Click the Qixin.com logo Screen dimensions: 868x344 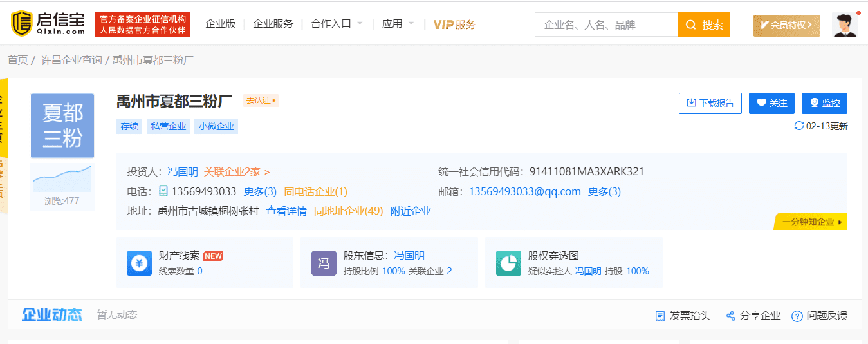pyautogui.click(x=48, y=24)
